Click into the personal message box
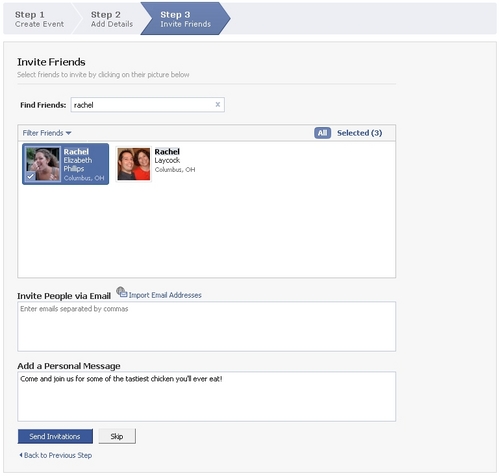The image size is (500, 476). point(206,396)
